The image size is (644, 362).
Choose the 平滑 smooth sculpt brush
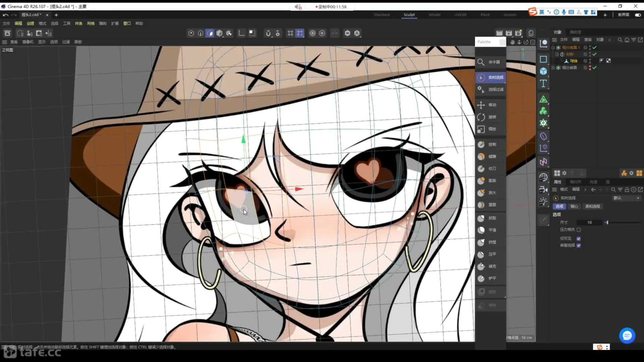click(x=490, y=230)
